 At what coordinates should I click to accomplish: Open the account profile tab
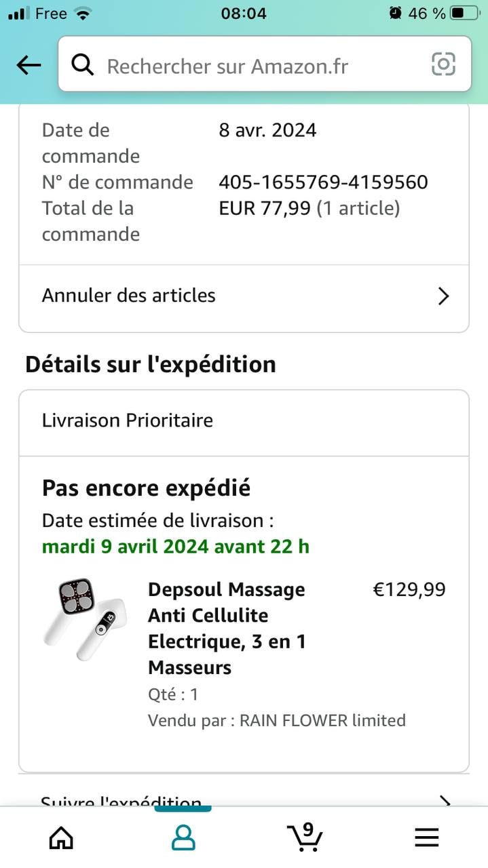click(x=183, y=837)
